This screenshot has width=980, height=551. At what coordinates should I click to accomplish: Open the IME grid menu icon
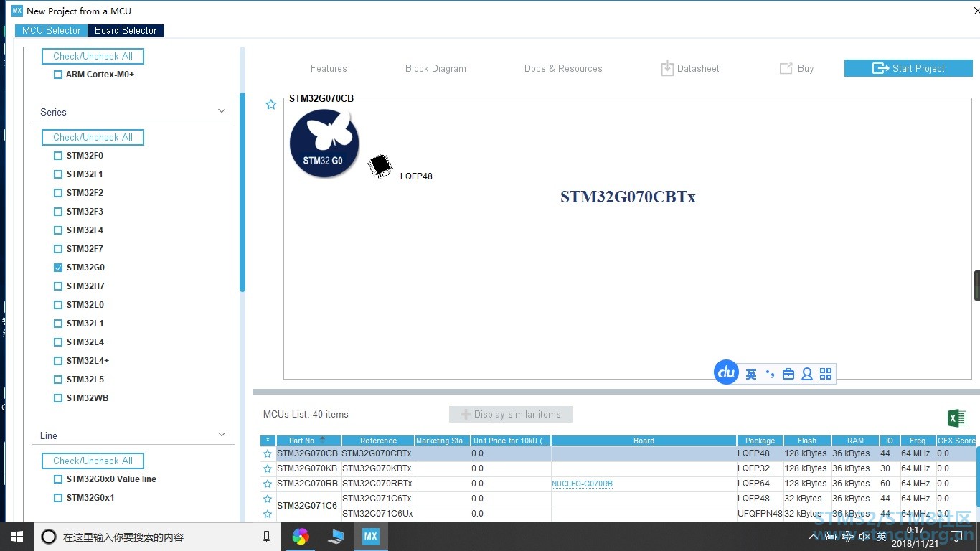pos(826,374)
